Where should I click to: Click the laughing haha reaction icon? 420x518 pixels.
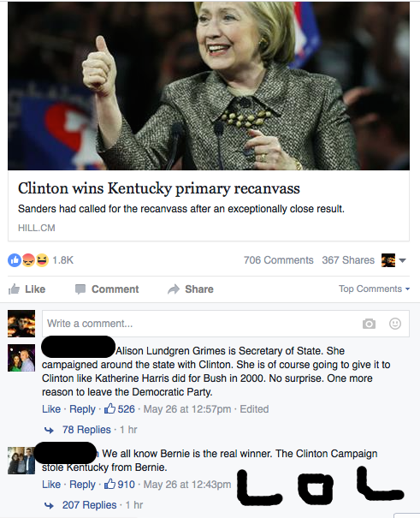coord(42,260)
